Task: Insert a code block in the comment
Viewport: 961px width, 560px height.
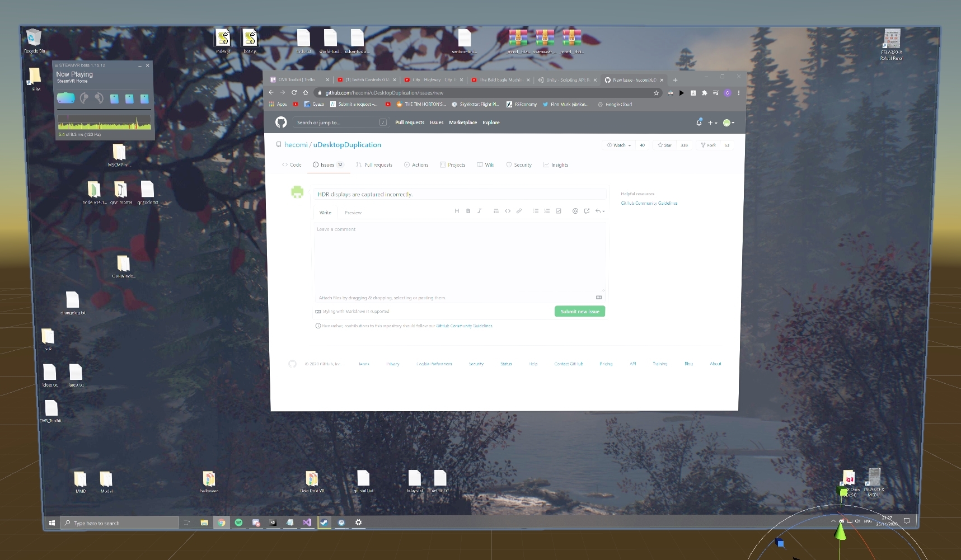Action: coord(508,211)
